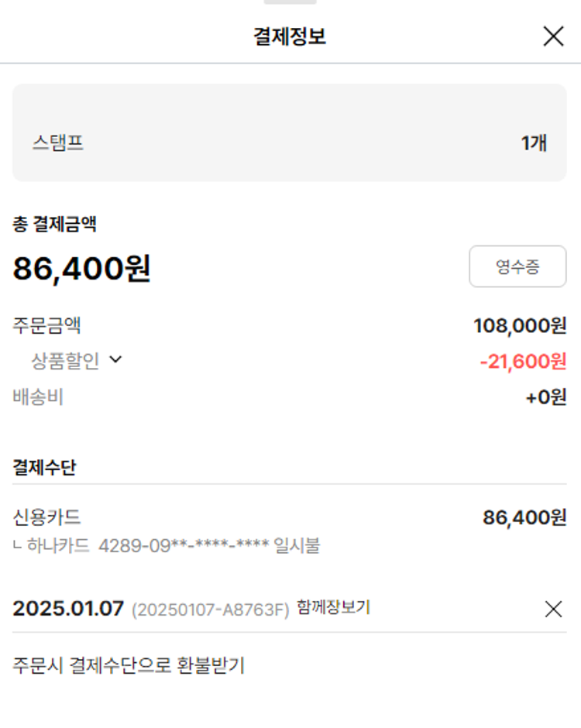Click the 2025.01.07 order date
The height and width of the screenshot is (728, 581).
pyautogui.click(x=68, y=609)
